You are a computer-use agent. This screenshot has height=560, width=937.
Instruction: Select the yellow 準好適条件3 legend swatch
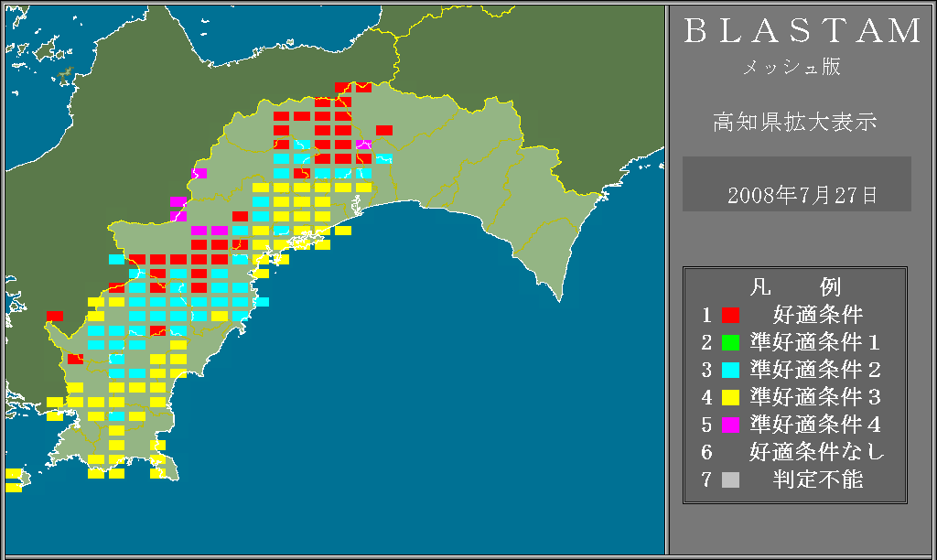[730, 398]
